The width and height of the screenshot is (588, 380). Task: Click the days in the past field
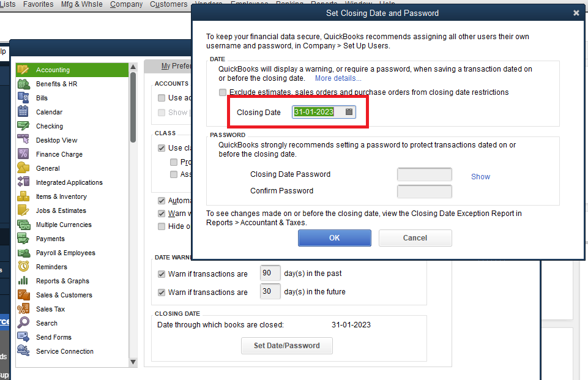tap(270, 273)
